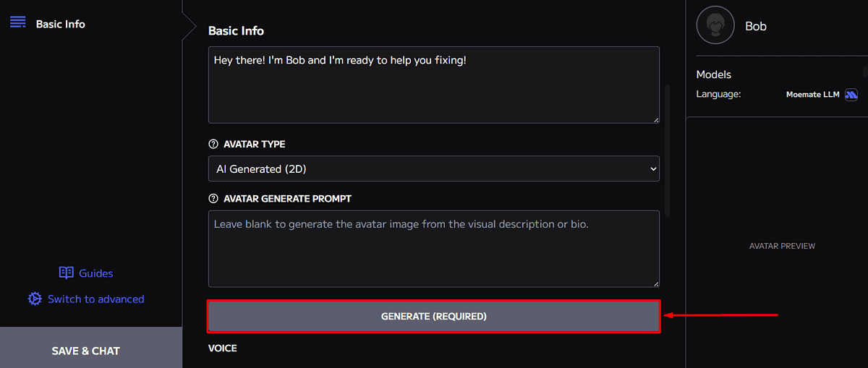Click the Avatar Preview area
This screenshot has width=868, height=368.
[x=782, y=246]
